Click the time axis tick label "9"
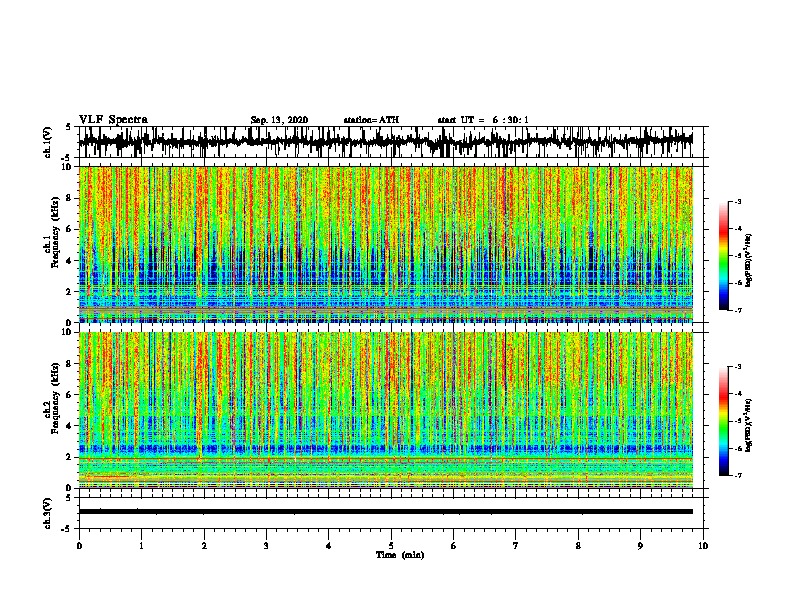792x612 pixels. (x=640, y=546)
